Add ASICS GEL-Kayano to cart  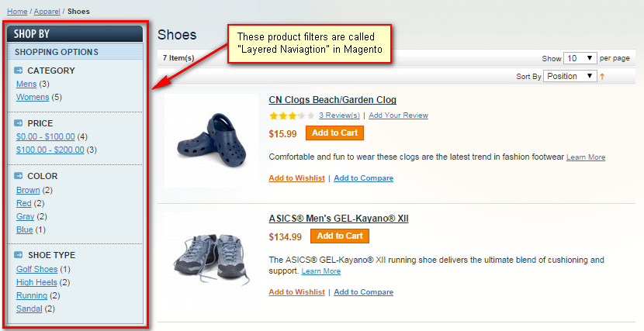tap(339, 236)
